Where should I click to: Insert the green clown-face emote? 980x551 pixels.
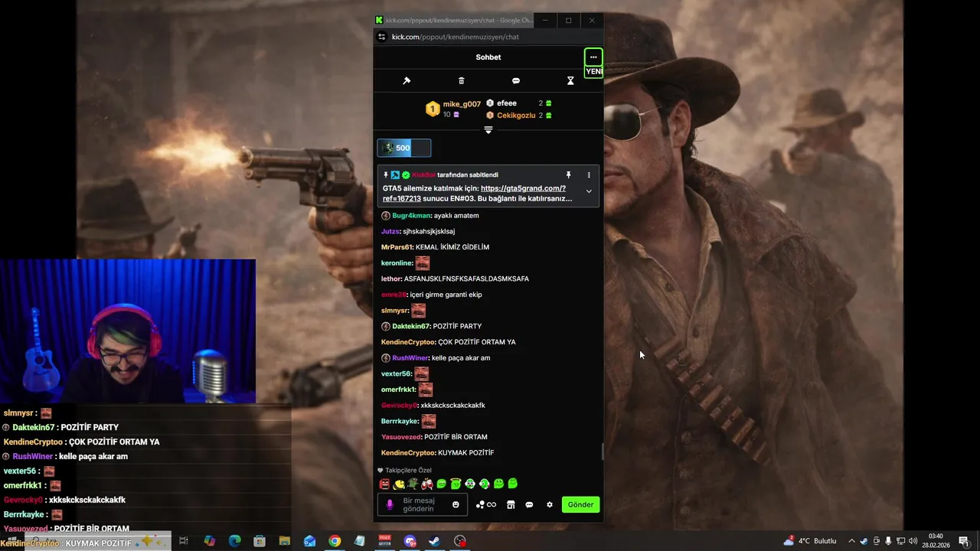tap(470, 484)
